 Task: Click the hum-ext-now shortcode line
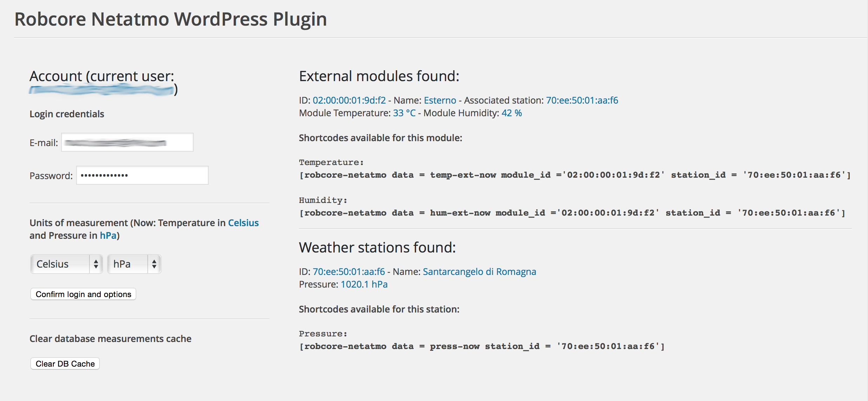pyautogui.click(x=572, y=213)
